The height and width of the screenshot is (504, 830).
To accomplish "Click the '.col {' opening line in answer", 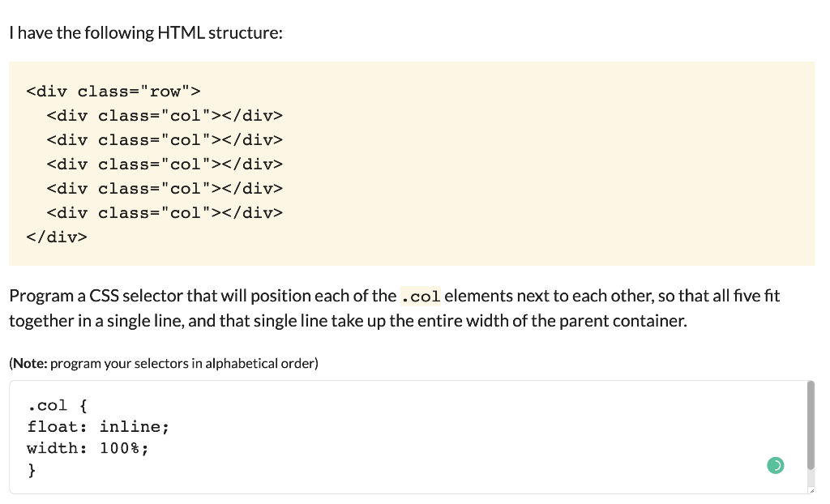I will (58, 405).
